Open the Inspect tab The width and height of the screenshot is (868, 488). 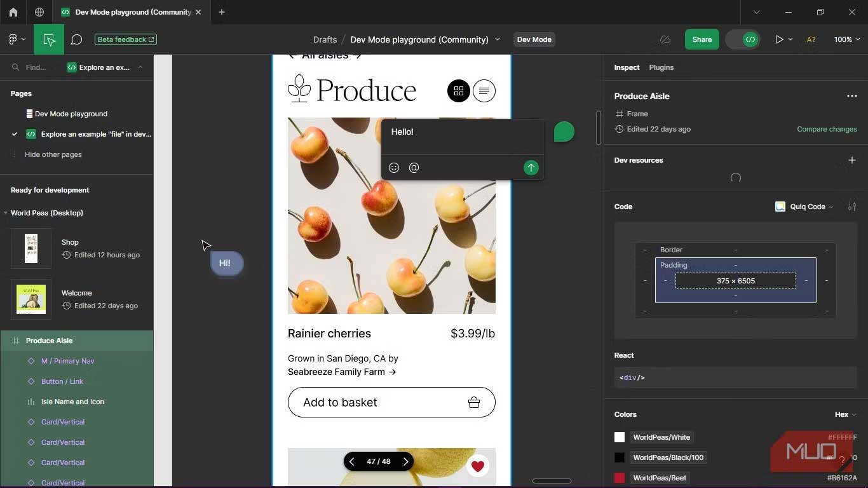coord(626,67)
